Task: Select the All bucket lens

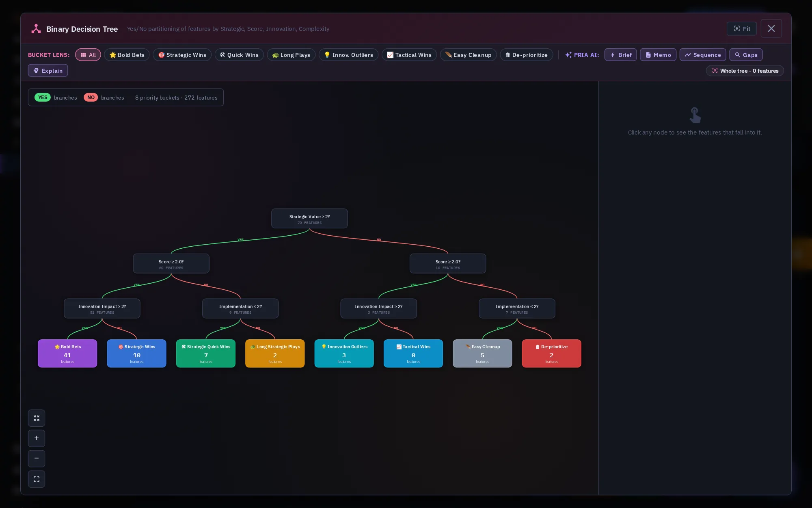Action: pos(88,55)
